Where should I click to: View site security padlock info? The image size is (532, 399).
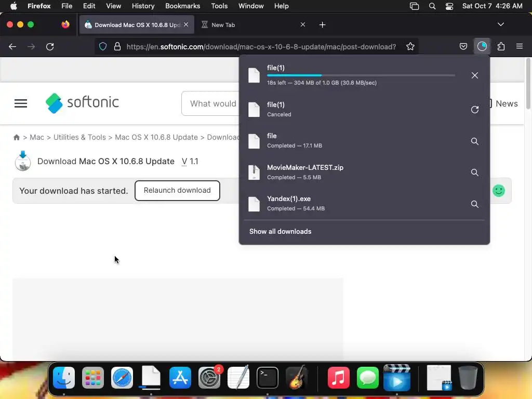[x=117, y=46]
